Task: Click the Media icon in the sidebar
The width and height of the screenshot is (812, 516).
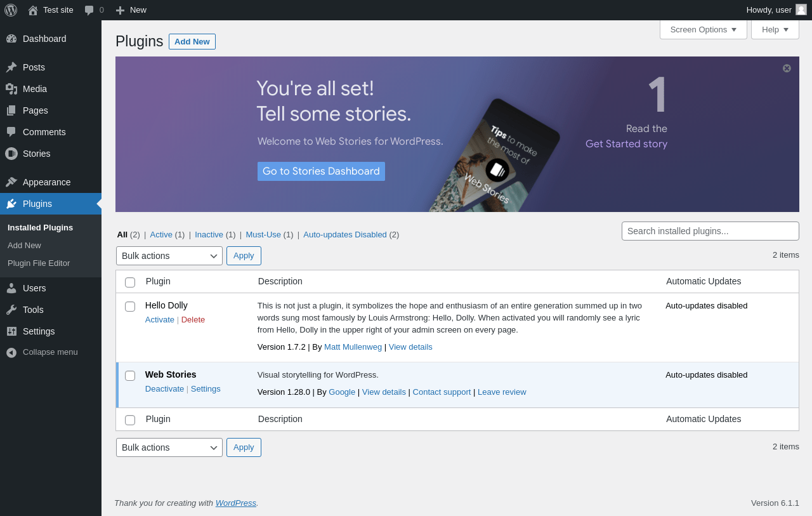Action: (11, 89)
